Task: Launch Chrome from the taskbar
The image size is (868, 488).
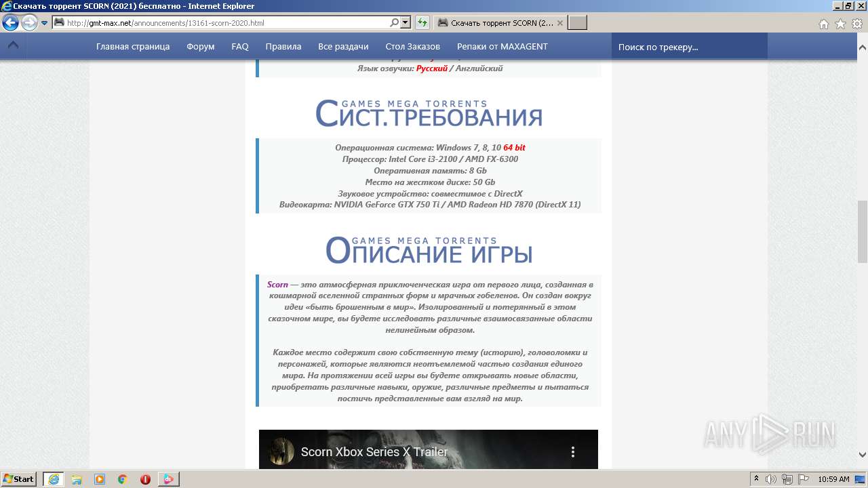Action: coord(122,479)
